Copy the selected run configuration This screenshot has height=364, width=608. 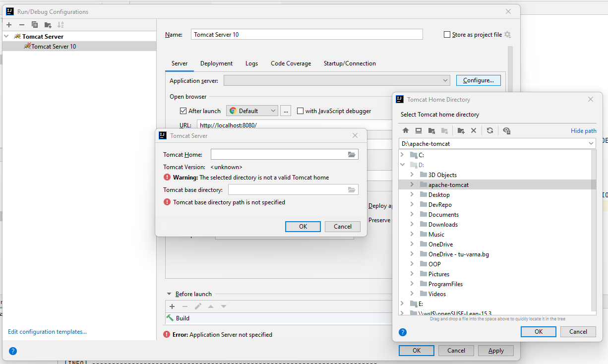point(35,25)
